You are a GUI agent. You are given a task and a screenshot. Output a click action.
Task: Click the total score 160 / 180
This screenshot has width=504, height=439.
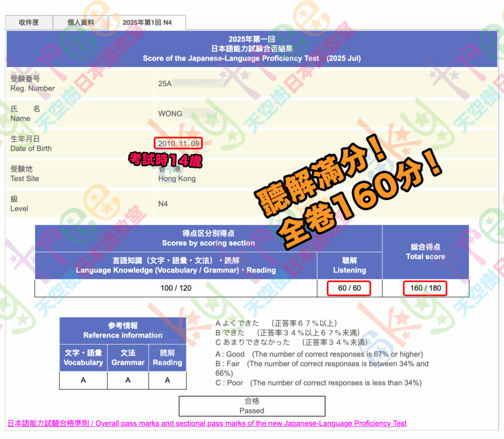pyautogui.click(x=425, y=288)
